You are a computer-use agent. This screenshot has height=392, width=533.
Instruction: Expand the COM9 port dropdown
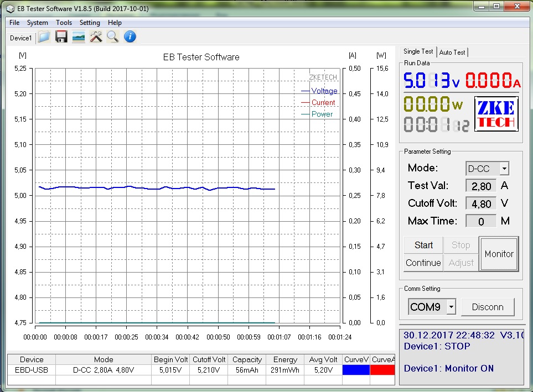pos(451,307)
